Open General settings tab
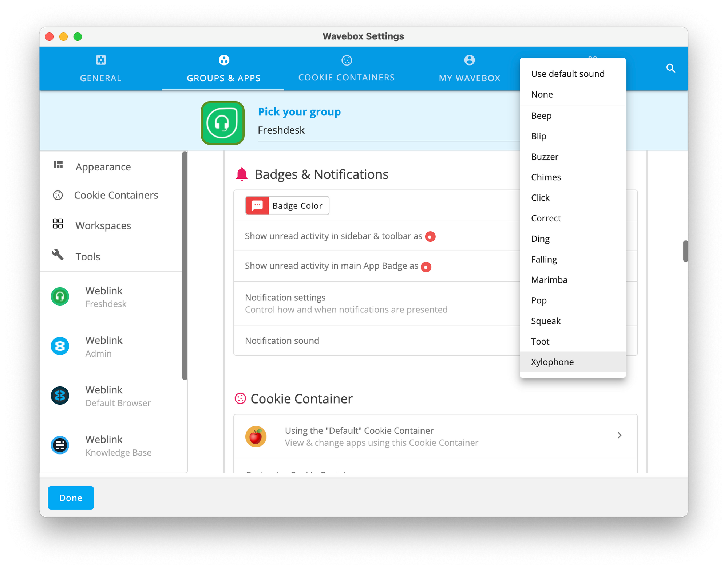Screen dimensions: 728x570 102,68
